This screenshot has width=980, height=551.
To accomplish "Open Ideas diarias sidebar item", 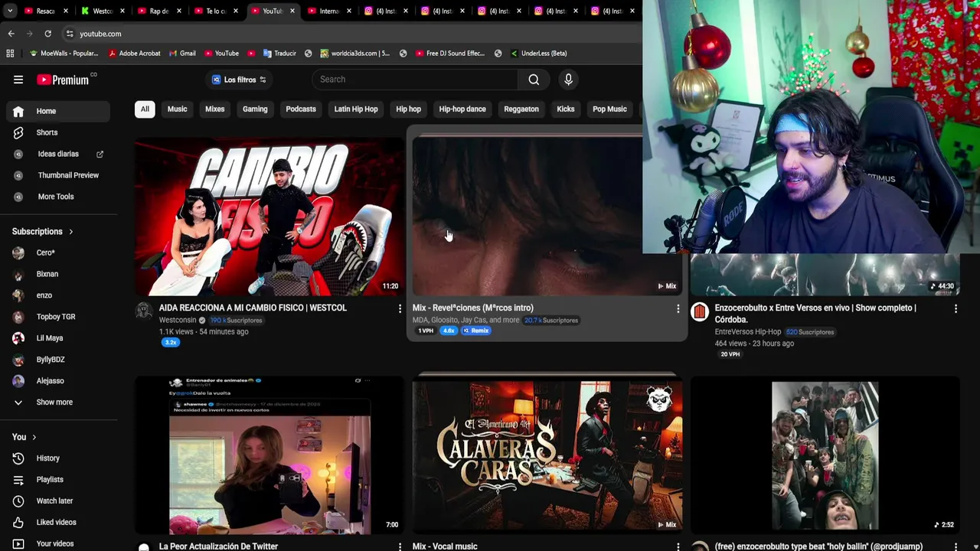I will tap(58, 154).
